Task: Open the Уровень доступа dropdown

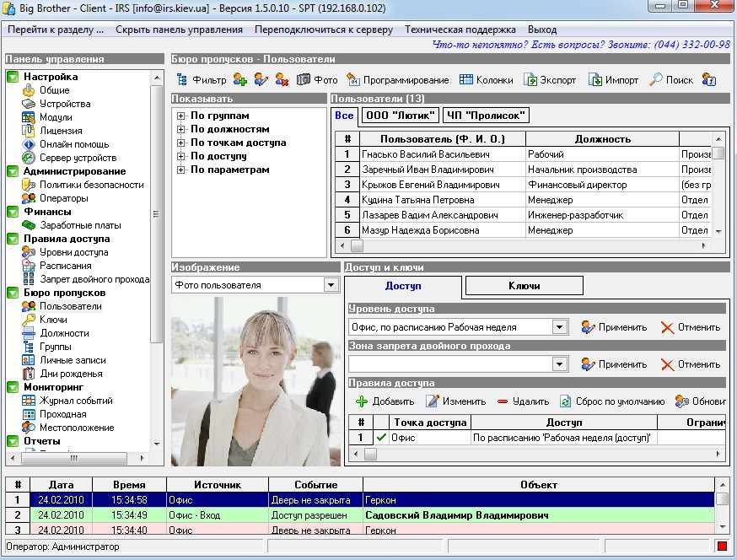Action: [559, 327]
